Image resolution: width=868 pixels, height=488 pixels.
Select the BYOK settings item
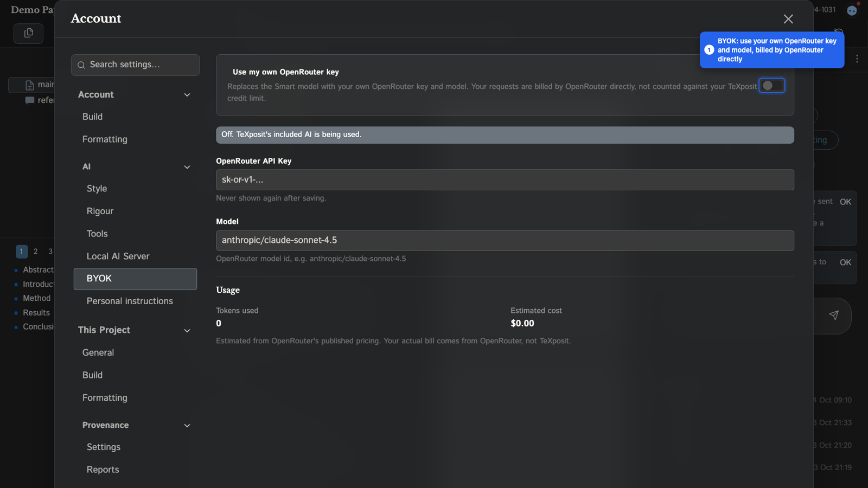[x=135, y=279]
